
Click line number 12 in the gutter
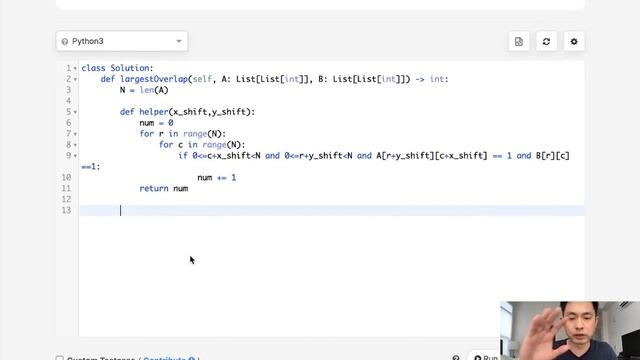[x=67, y=199]
